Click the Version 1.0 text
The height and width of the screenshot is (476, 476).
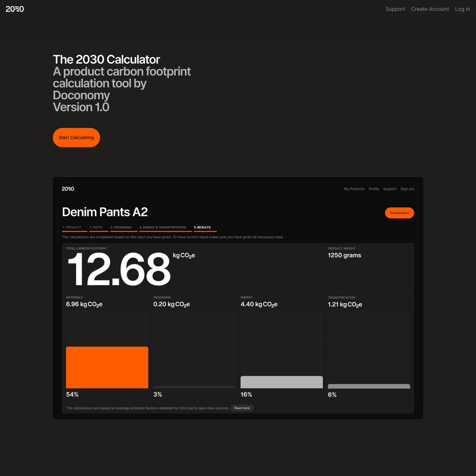pos(81,107)
